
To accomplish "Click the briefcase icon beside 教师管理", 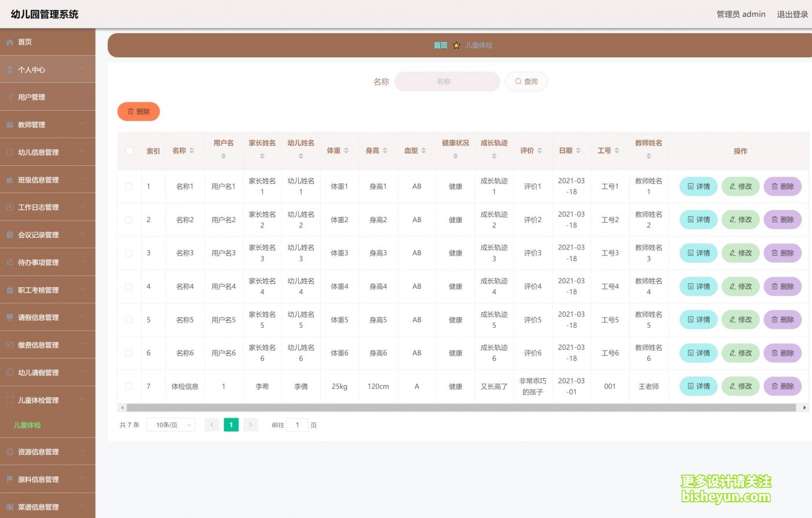I will [10, 125].
